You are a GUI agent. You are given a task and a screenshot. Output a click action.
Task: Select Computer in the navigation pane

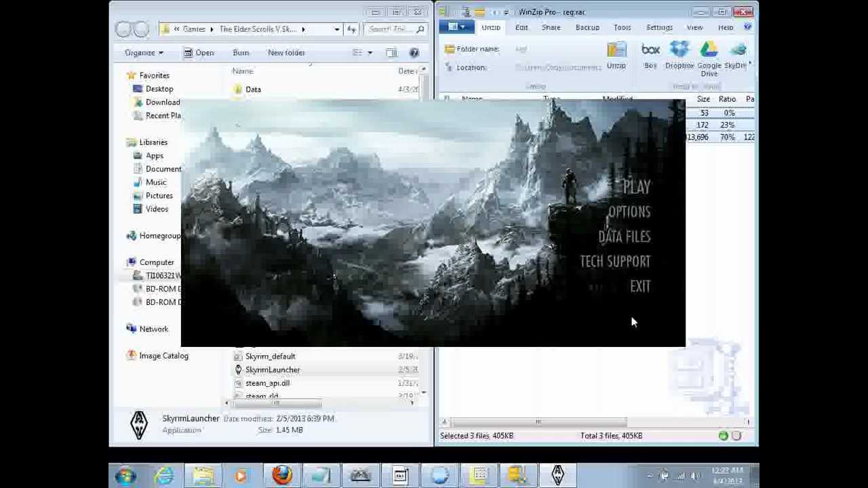(x=157, y=262)
